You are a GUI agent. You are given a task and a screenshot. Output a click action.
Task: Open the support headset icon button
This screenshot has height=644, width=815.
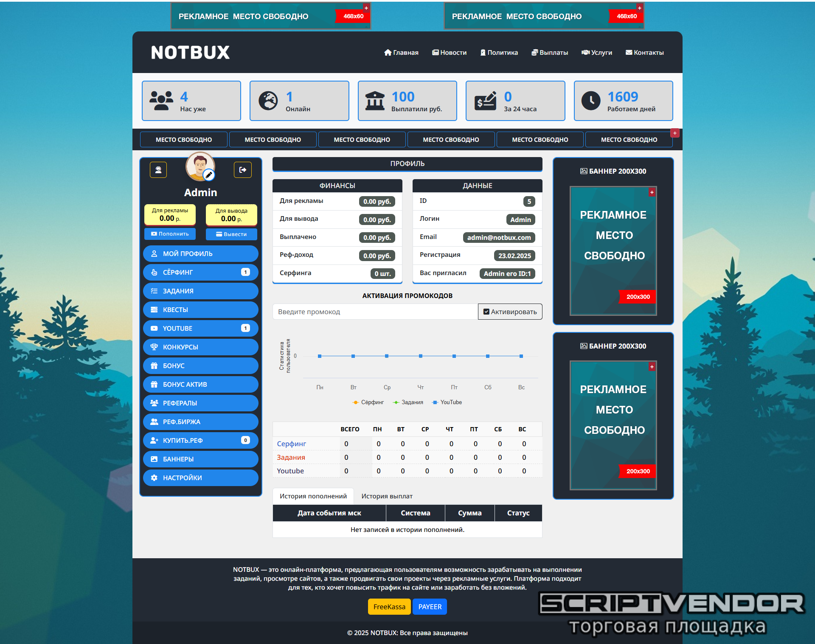(158, 170)
